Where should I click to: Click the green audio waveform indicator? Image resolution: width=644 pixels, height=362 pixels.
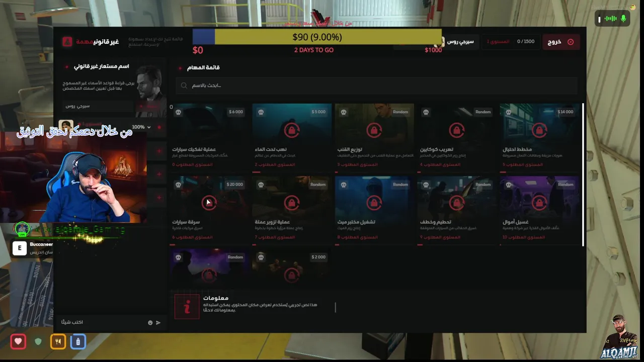pos(610,19)
